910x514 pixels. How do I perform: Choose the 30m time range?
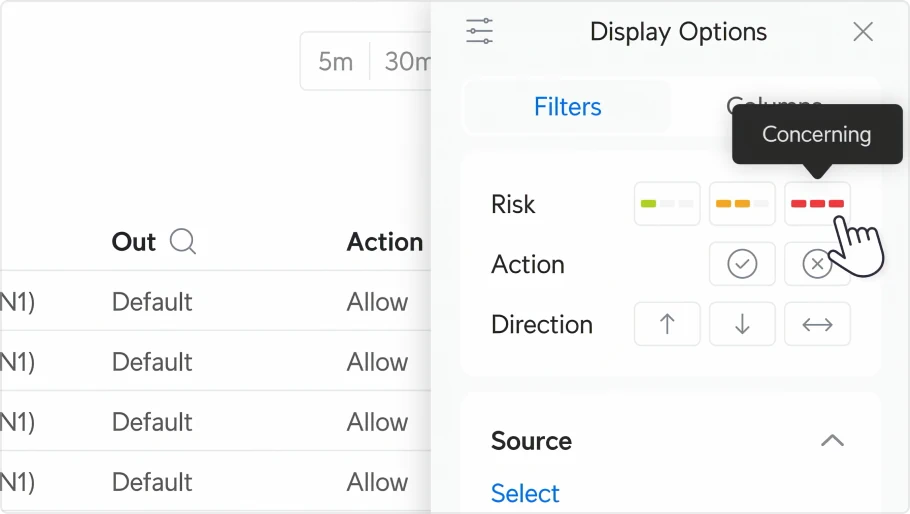coord(407,62)
